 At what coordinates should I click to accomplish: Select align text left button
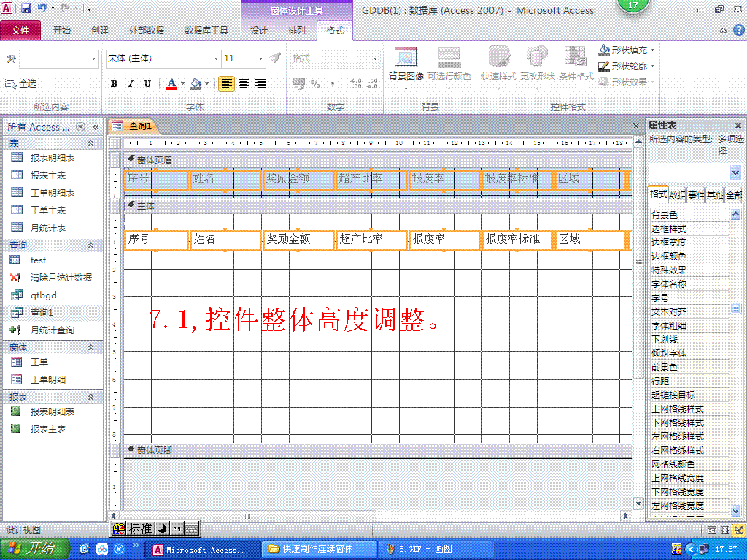(226, 84)
